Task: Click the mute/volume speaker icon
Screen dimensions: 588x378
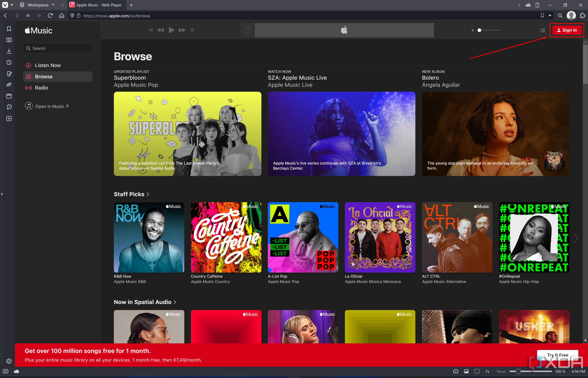Action: 472,30
